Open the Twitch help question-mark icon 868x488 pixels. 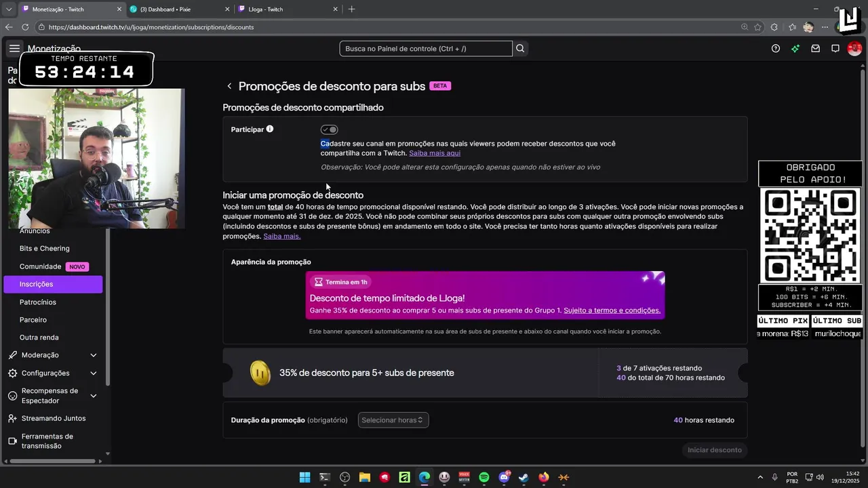coord(776,48)
